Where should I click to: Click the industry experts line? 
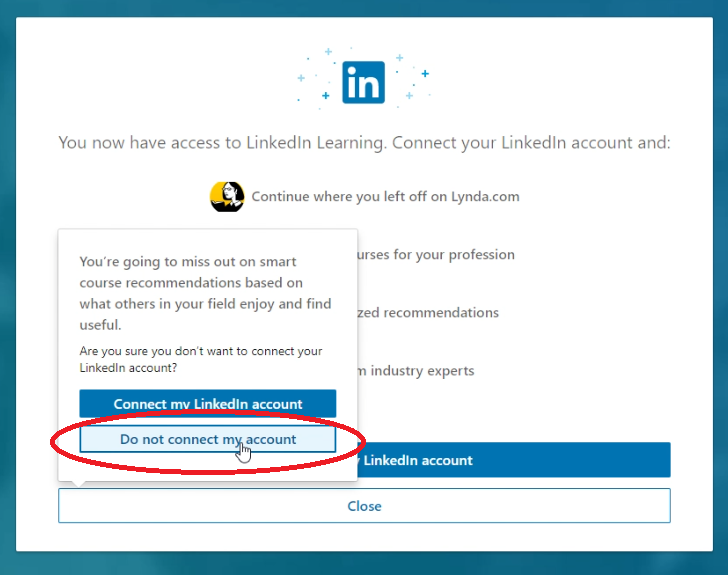click(x=416, y=371)
